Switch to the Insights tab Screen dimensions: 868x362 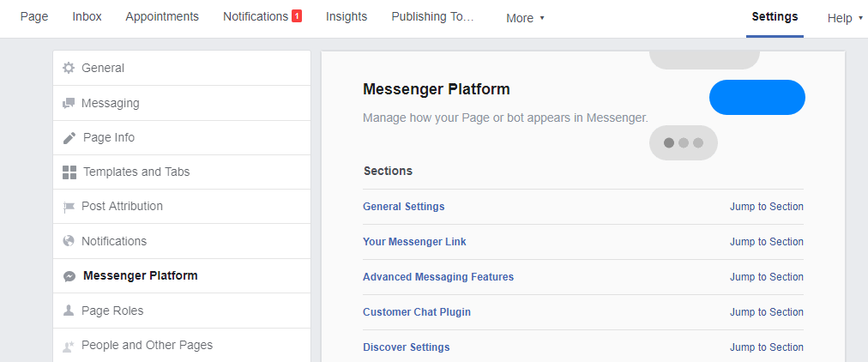point(347,16)
